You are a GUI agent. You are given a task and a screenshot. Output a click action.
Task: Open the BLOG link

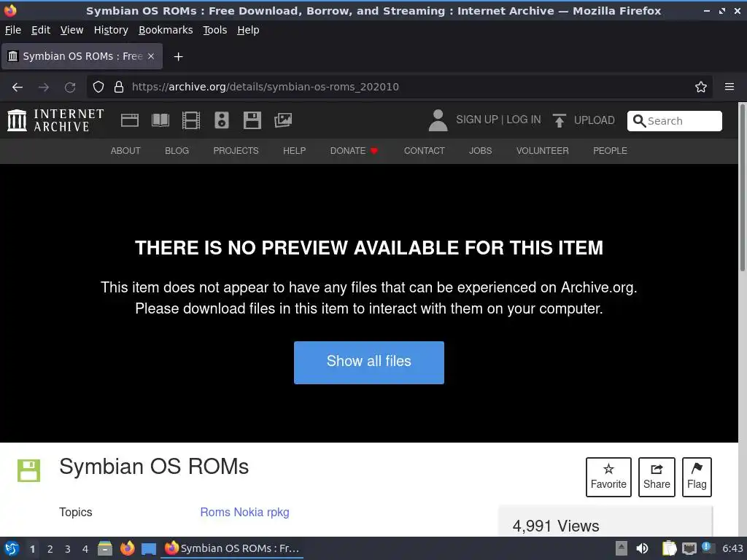click(x=177, y=151)
